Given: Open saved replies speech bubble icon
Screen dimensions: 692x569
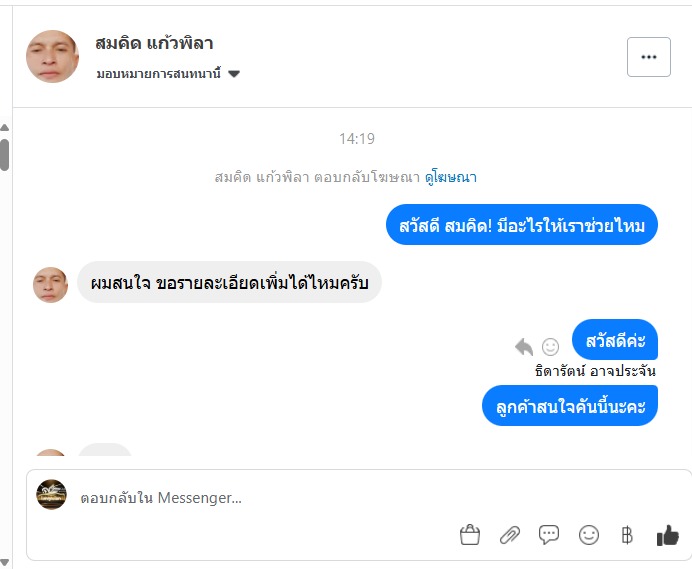Looking at the screenshot, I should coord(549,535).
